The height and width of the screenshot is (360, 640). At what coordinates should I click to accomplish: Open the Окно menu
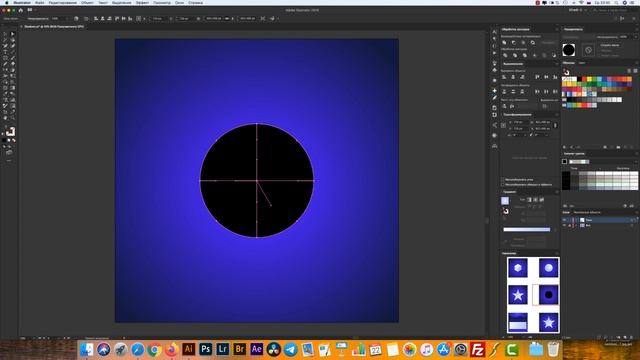click(179, 2)
